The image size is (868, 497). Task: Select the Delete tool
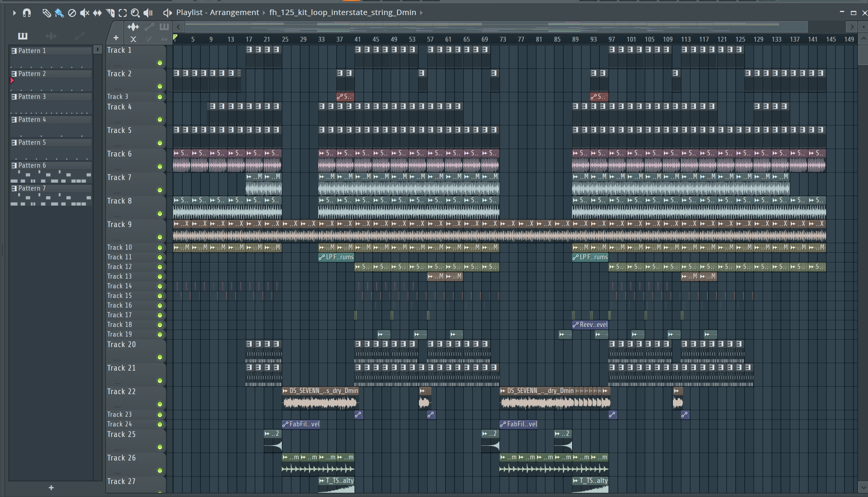(72, 13)
